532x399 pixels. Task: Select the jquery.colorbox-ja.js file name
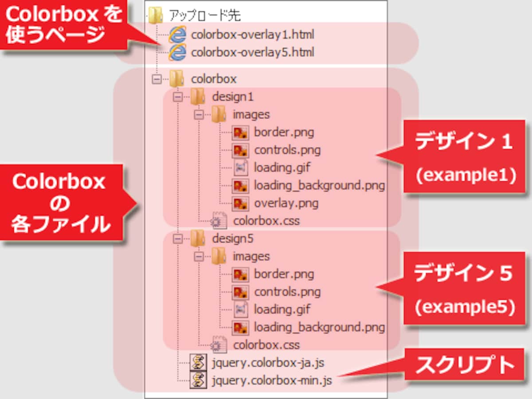click(x=268, y=363)
